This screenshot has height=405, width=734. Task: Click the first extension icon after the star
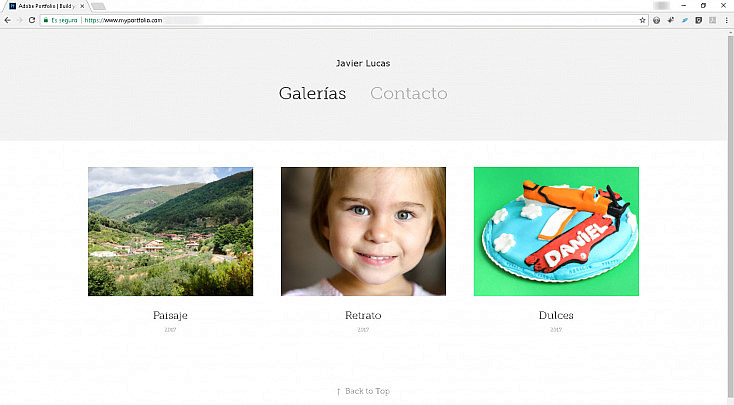tap(656, 20)
